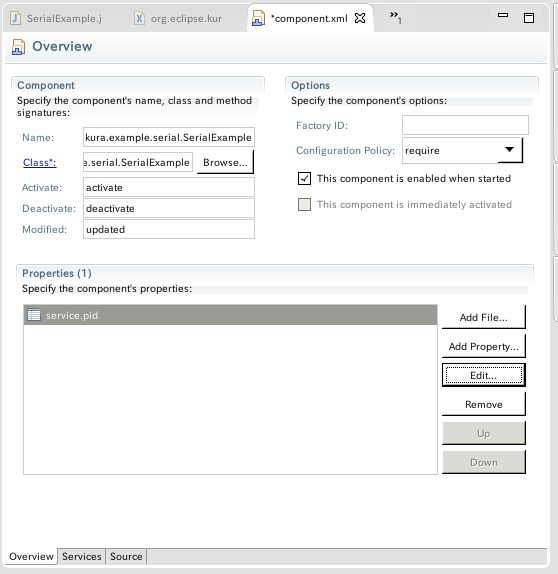The height and width of the screenshot is (574, 558).
Task: Click the Properties (1) section title
Action: point(57,273)
